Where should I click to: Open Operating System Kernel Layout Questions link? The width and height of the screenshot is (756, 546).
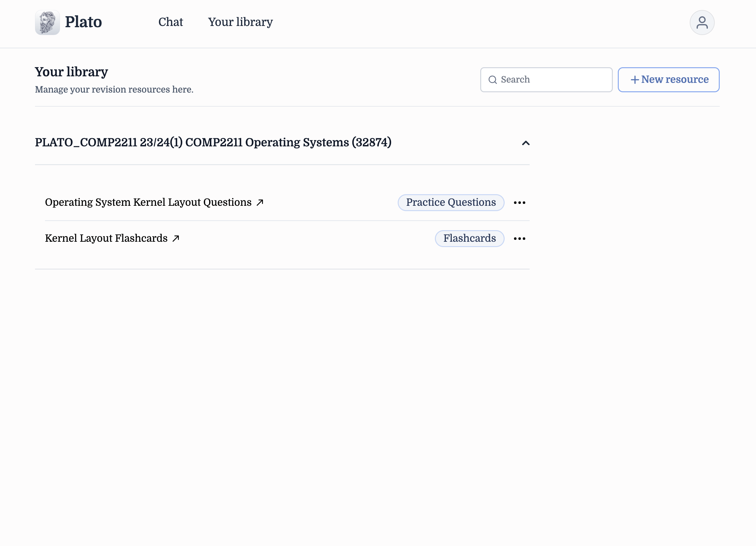[148, 202]
